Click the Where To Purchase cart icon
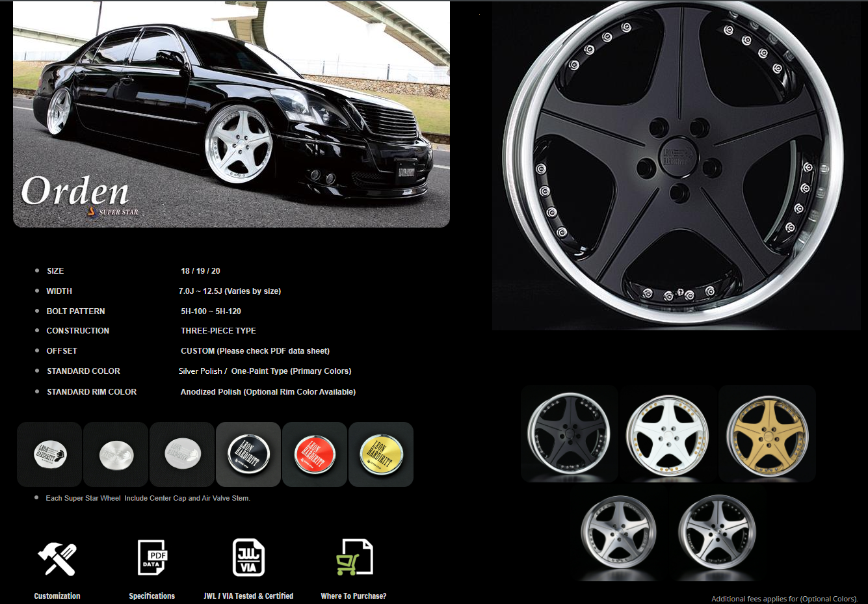868x604 pixels. 354,557
